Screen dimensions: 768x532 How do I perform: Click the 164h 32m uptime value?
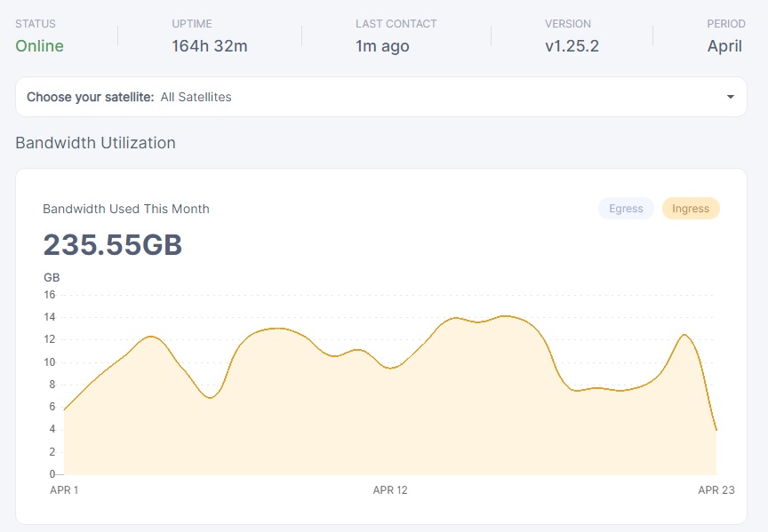(209, 46)
